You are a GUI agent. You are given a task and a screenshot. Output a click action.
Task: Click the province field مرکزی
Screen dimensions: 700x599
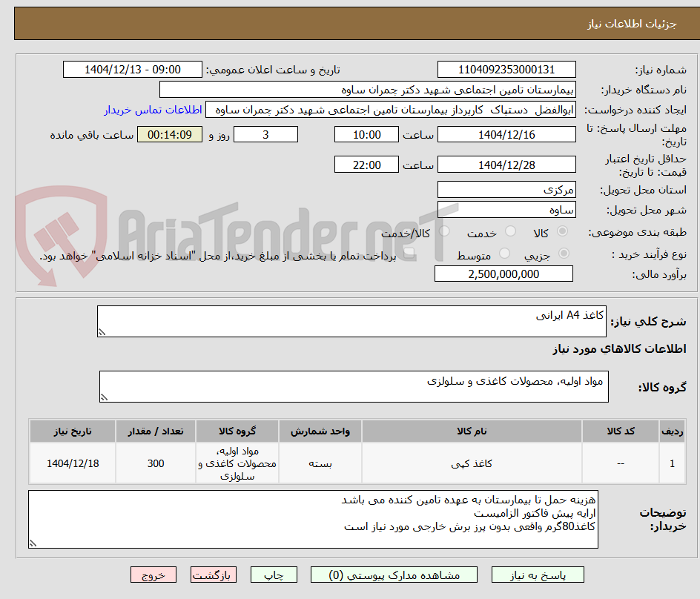506,190
